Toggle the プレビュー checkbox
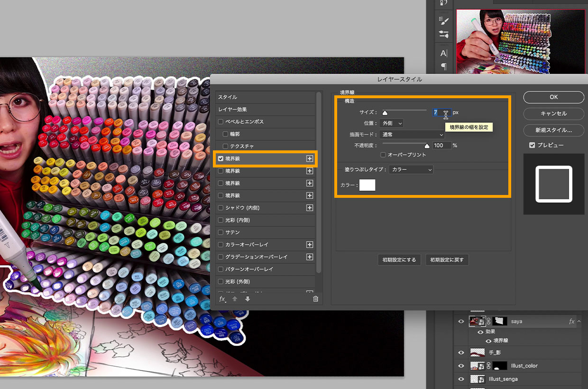The width and height of the screenshot is (588, 389). [532, 145]
